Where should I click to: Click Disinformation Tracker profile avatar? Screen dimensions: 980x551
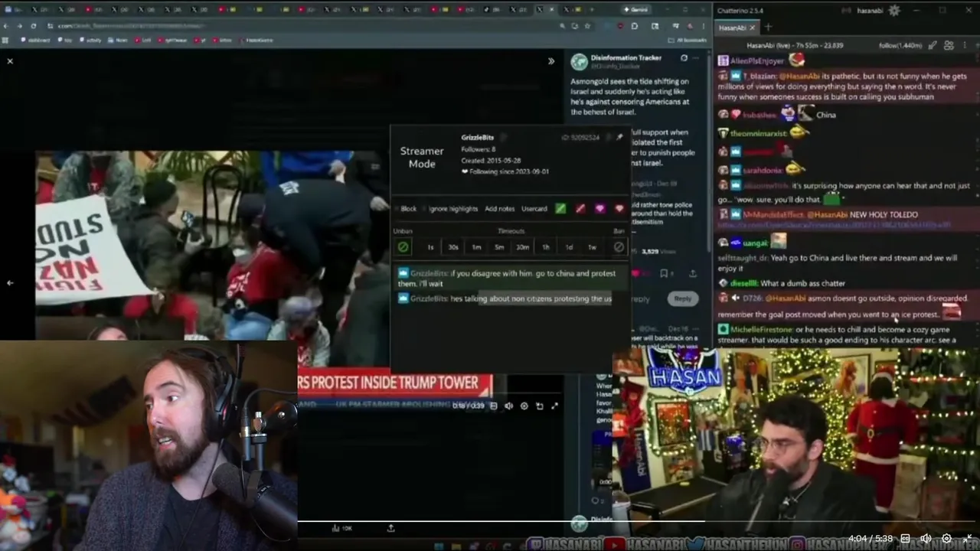(579, 61)
